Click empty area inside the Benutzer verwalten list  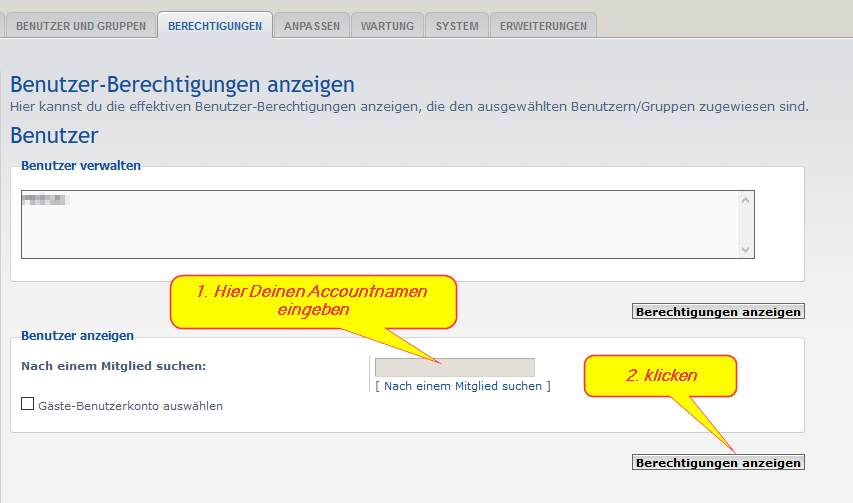click(x=380, y=235)
